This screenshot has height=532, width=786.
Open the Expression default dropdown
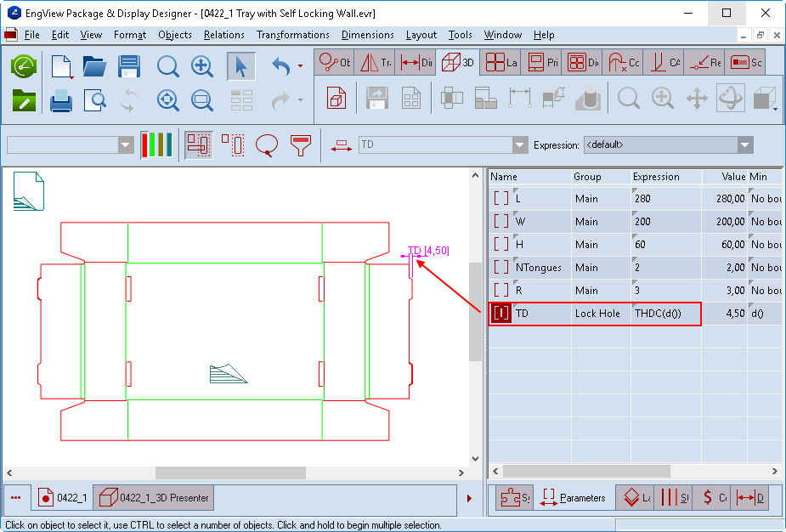pyautogui.click(x=745, y=145)
